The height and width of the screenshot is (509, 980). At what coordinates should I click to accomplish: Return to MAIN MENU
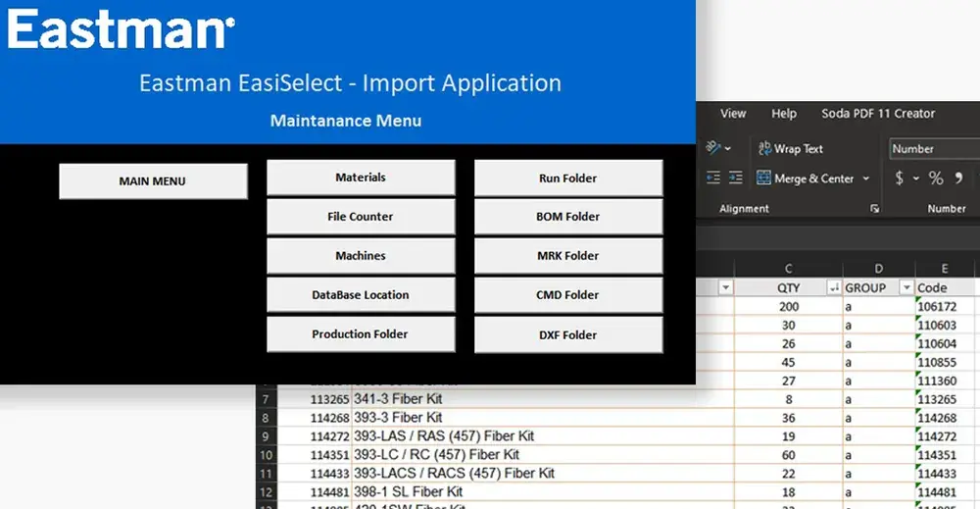[153, 181]
